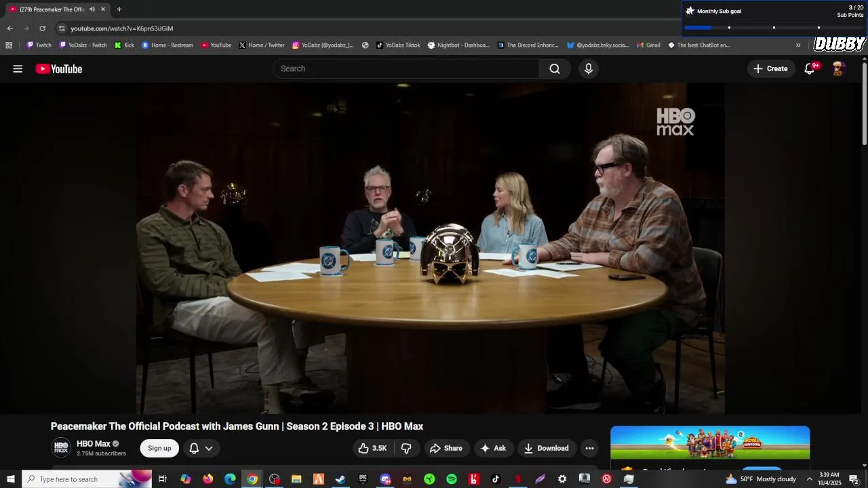Open the Royal Kingdom ad thumbnail

pyautogui.click(x=710, y=443)
